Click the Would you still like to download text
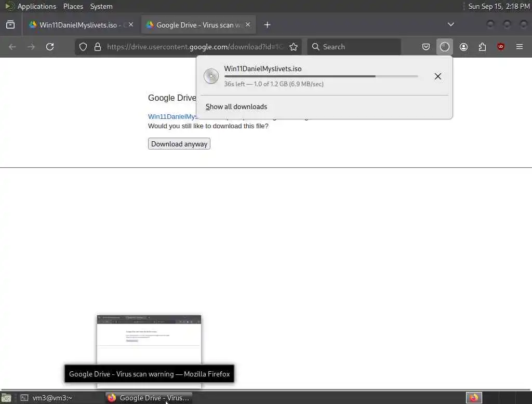 click(208, 126)
